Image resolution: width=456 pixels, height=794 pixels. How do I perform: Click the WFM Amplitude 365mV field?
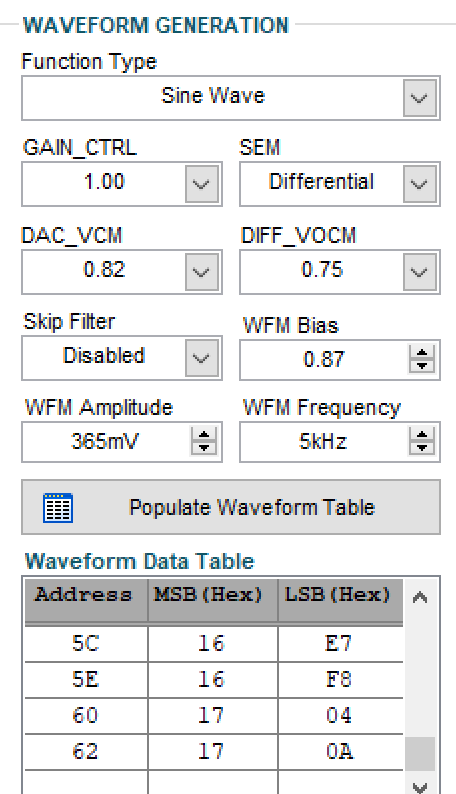click(106, 442)
